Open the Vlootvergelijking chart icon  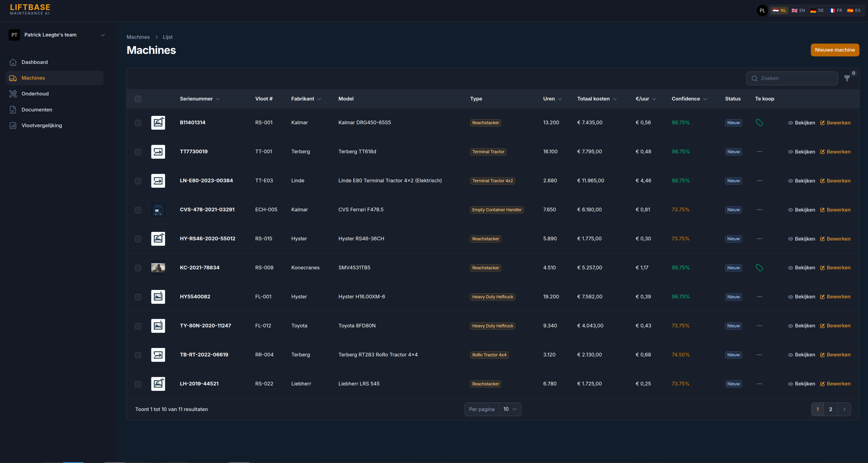coord(13,125)
